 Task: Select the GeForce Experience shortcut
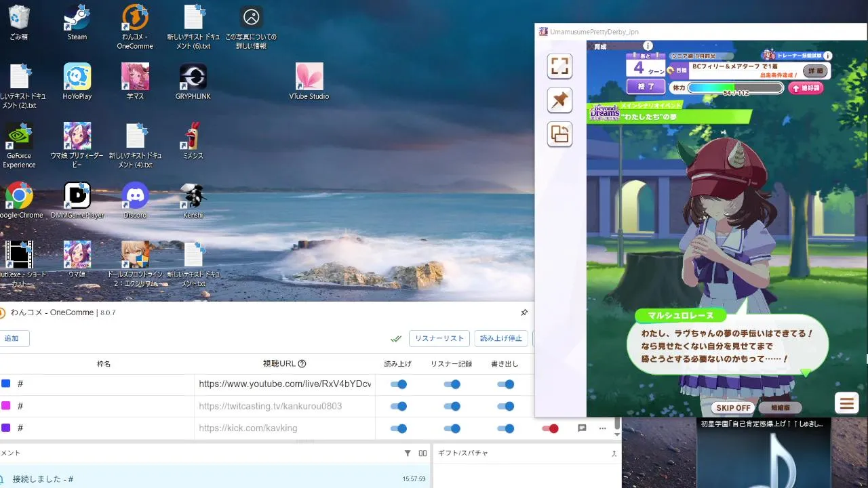[19, 146]
